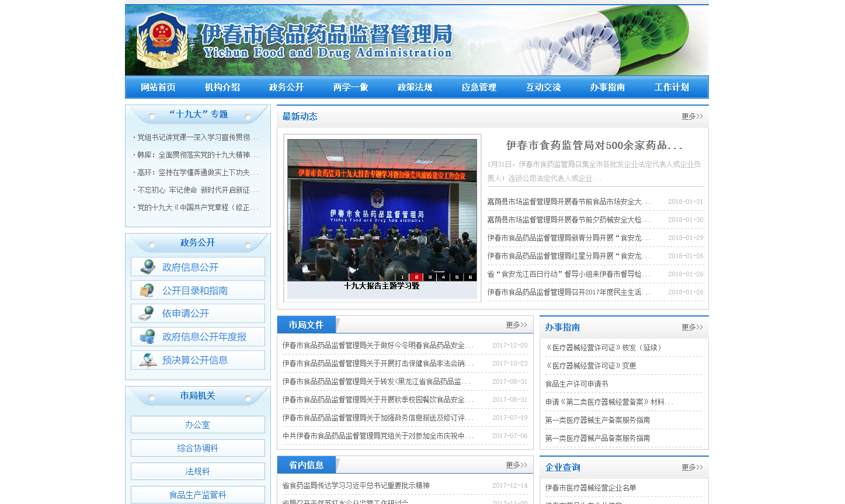Switch slideshow to slide 1
This screenshot has width=845, height=504.
[x=402, y=277]
